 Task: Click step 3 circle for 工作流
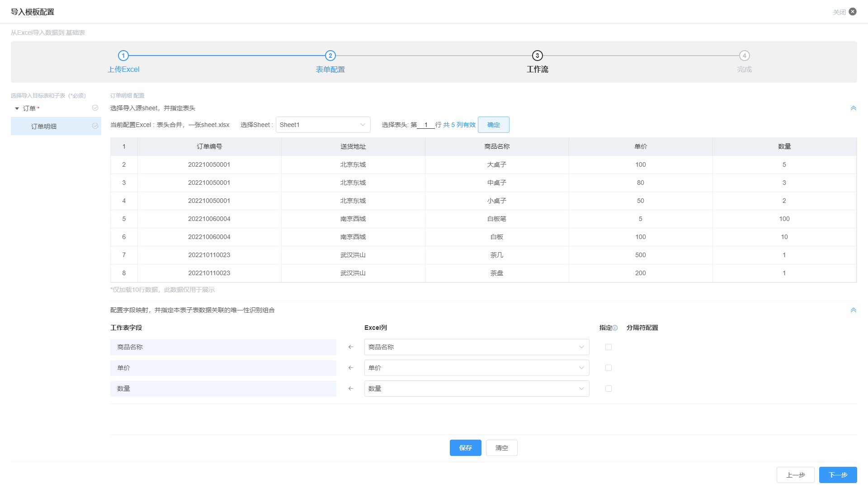538,56
